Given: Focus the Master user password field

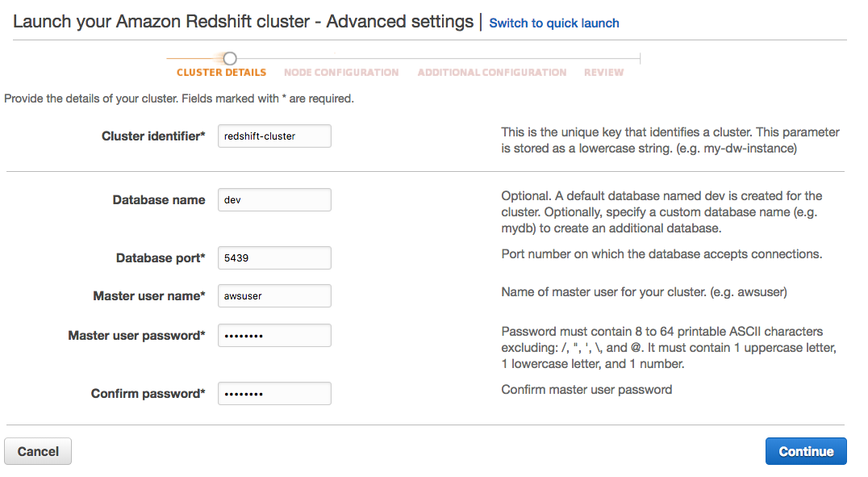Looking at the screenshot, I should [x=274, y=336].
